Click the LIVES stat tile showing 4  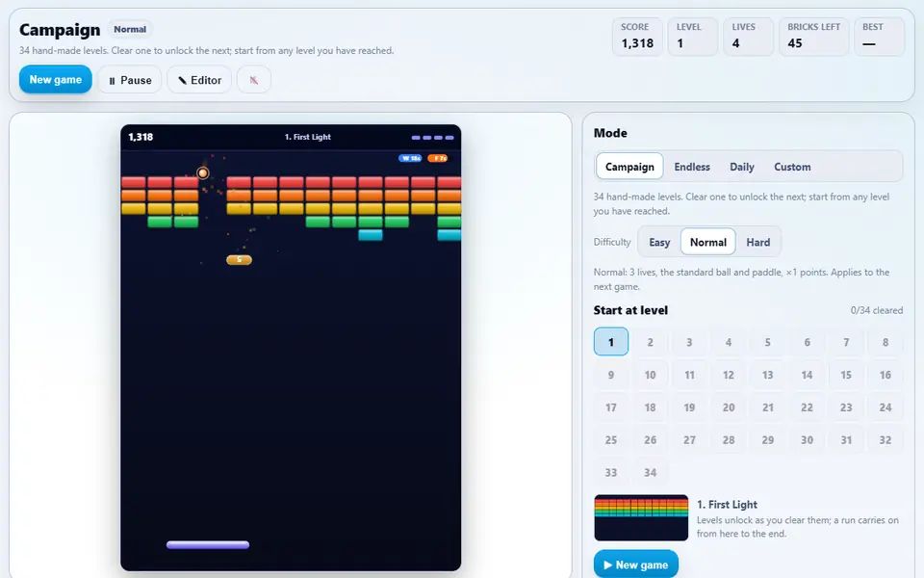(749, 37)
